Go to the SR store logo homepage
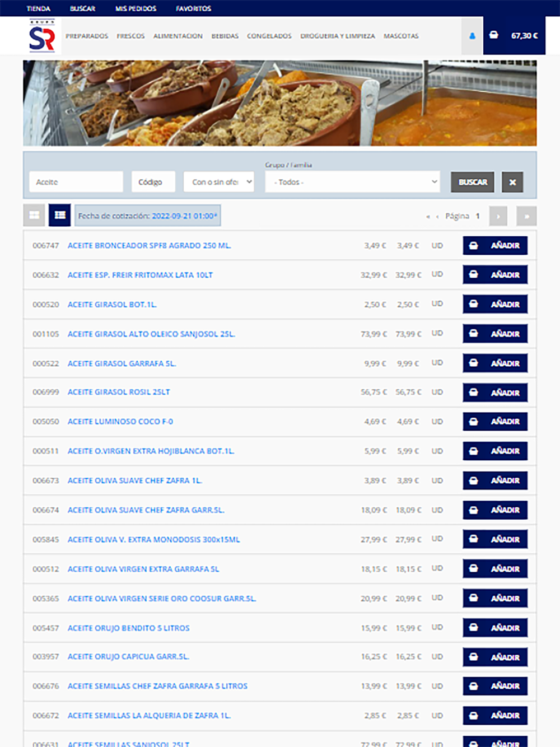The height and width of the screenshot is (747, 560). click(x=43, y=36)
